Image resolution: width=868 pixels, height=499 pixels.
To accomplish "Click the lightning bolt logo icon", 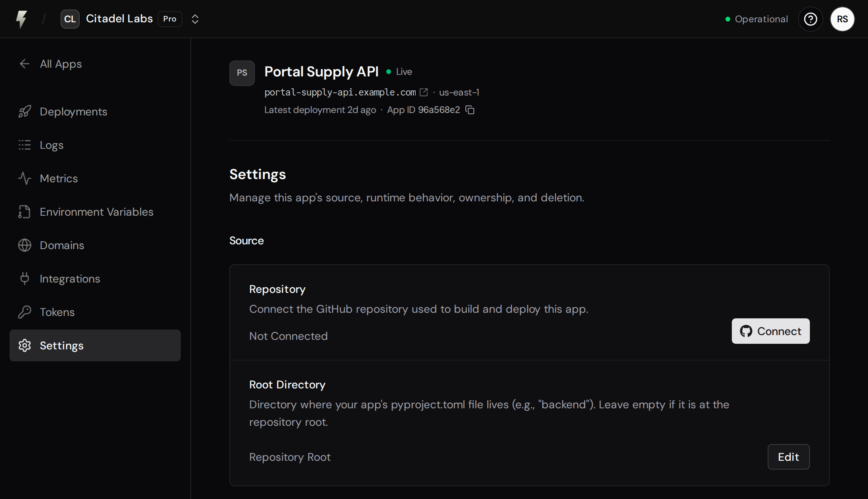I will [x=22, y=19].
